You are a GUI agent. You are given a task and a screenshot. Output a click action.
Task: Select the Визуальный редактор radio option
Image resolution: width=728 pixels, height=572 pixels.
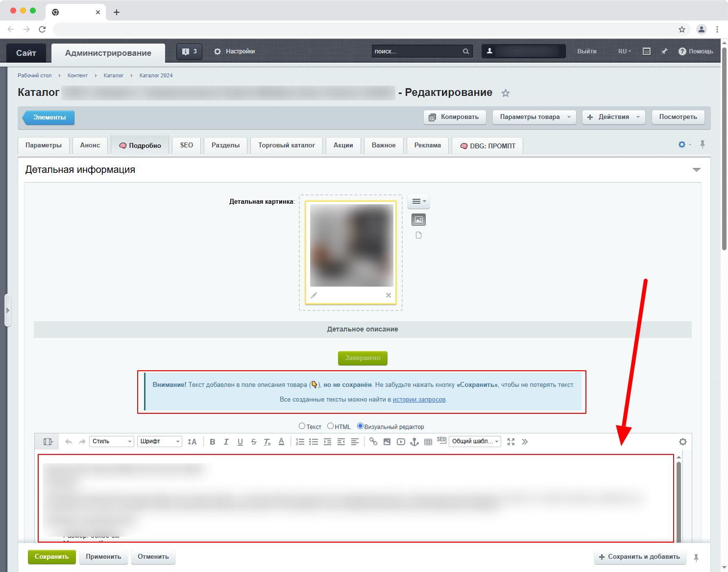pos(360,426)
